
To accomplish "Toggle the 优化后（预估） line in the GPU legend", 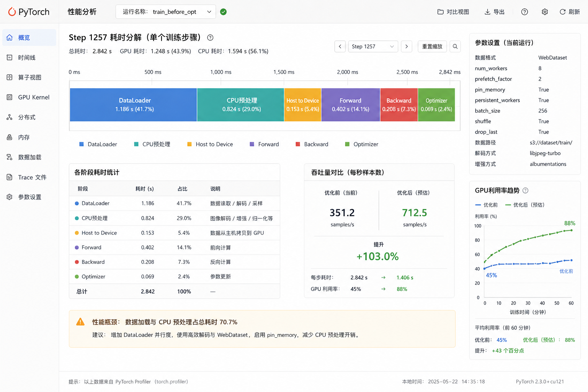I will pos(524,205).
